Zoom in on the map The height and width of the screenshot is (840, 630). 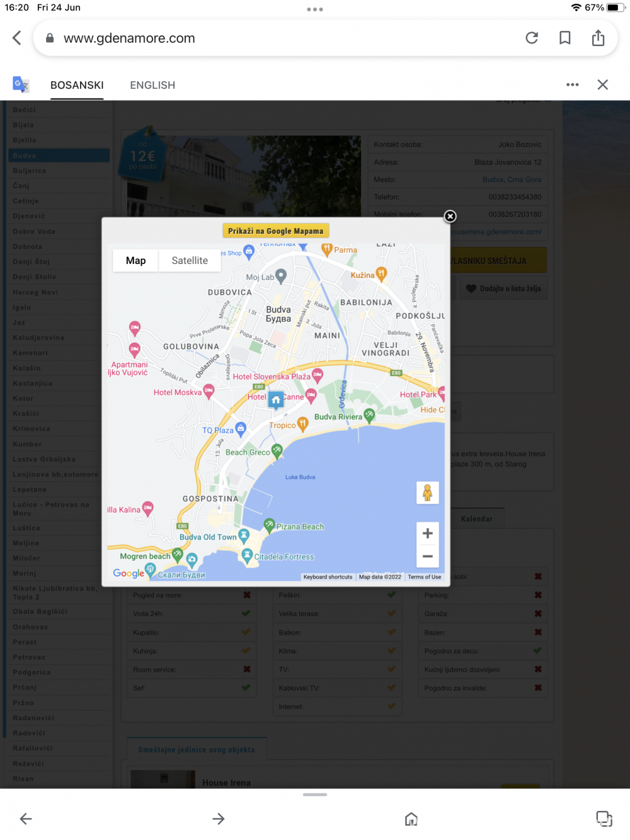click(428, 533)
